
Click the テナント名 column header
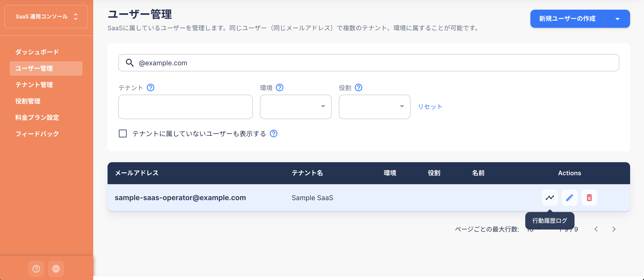coord(307,173)
